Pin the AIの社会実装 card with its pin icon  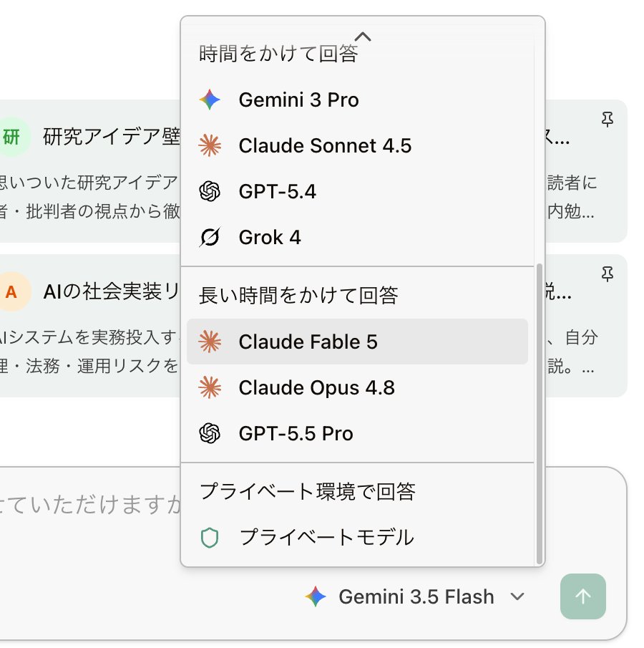(608, 274)
